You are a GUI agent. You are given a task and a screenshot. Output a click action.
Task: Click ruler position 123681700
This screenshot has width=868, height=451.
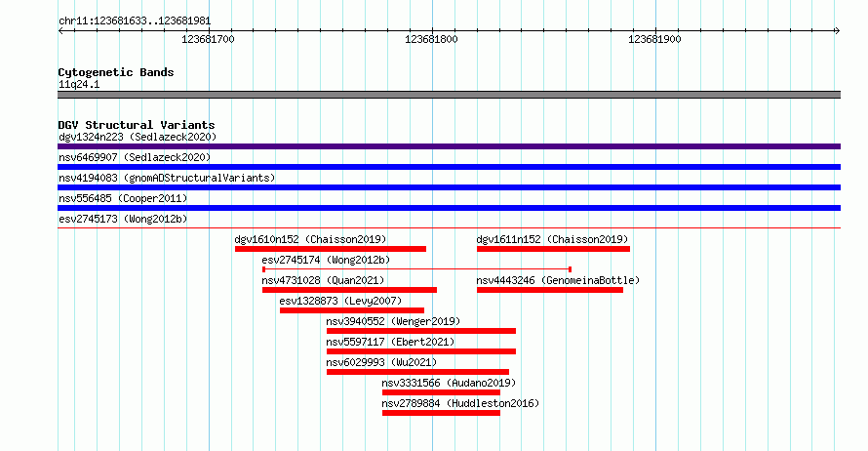tap(208, 39)
